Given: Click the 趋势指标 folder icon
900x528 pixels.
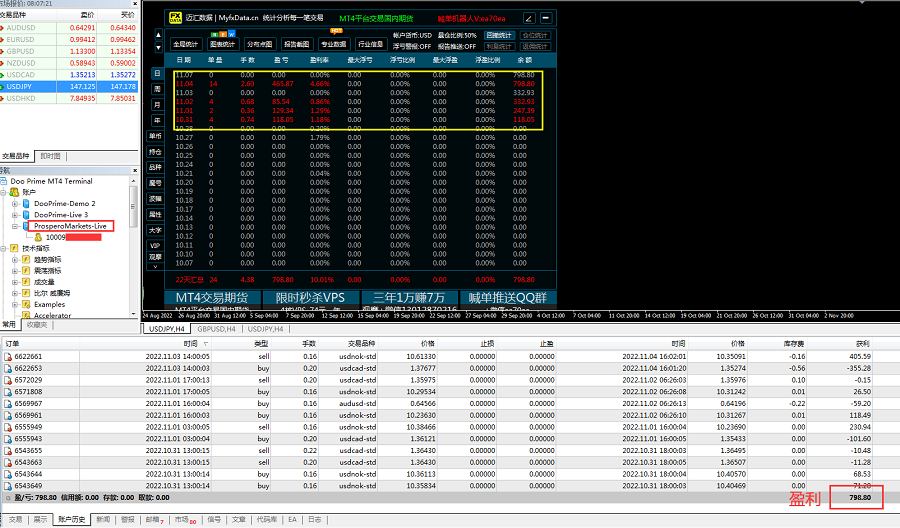Looking at the screenshot, I should (26, 260).
